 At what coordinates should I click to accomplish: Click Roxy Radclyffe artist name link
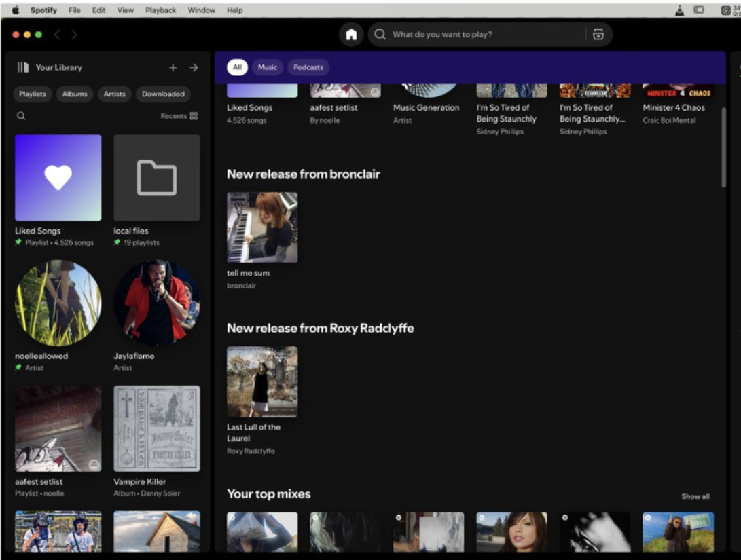(x=251, y=451)
